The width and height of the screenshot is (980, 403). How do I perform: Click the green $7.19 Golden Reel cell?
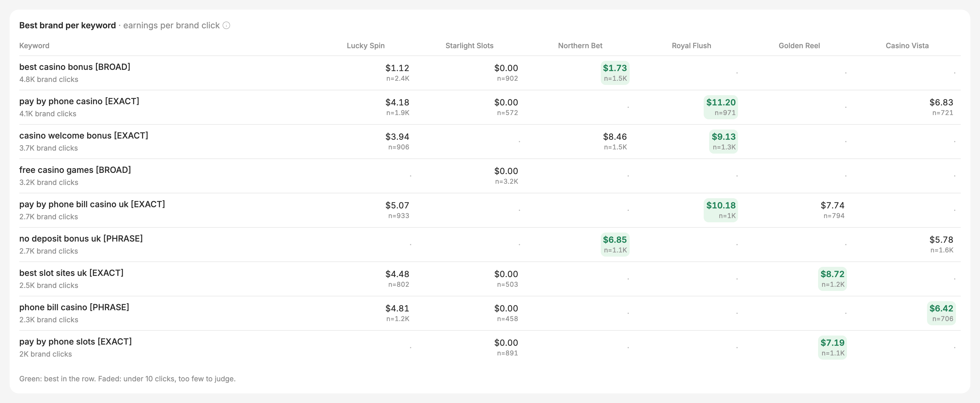833,348
